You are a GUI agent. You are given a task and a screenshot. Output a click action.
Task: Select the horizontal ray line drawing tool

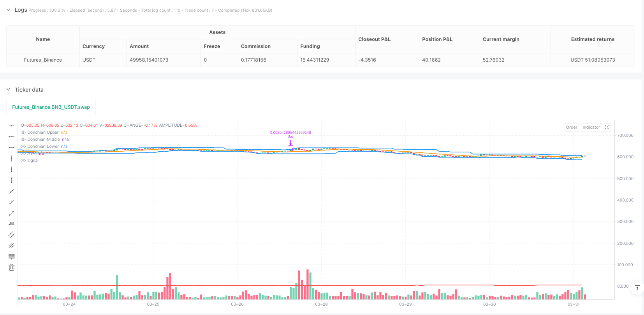pos(12,136)
